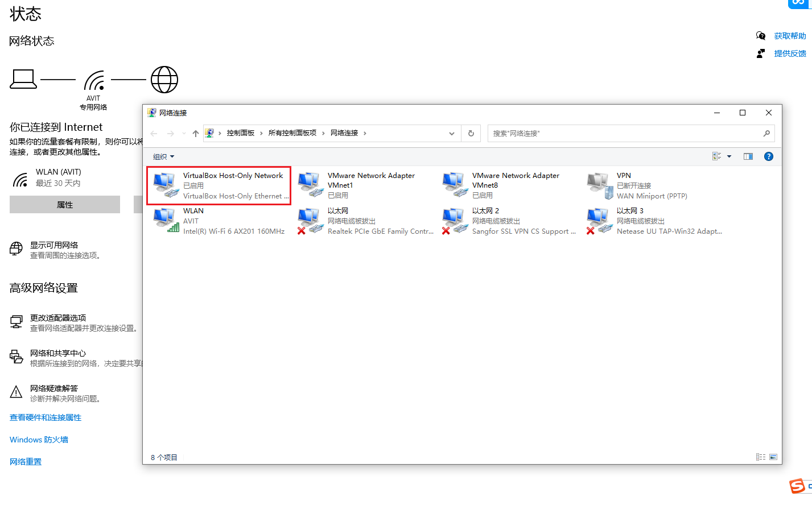Click the AVIT Wi-Fi icon in network diagram
Image resolution: width=812 pixels, height=505 pixels.
click(x=94, y=80)
